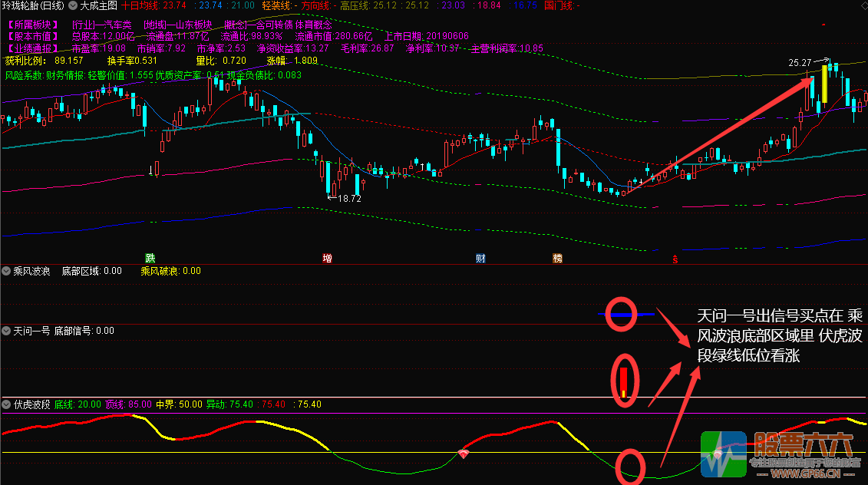Image resolution: width=868 pixels, height=485 pixels.
Task: Open the 玲珑轮胎(日线) period dropdown arrow
Action: click(72, 5)
